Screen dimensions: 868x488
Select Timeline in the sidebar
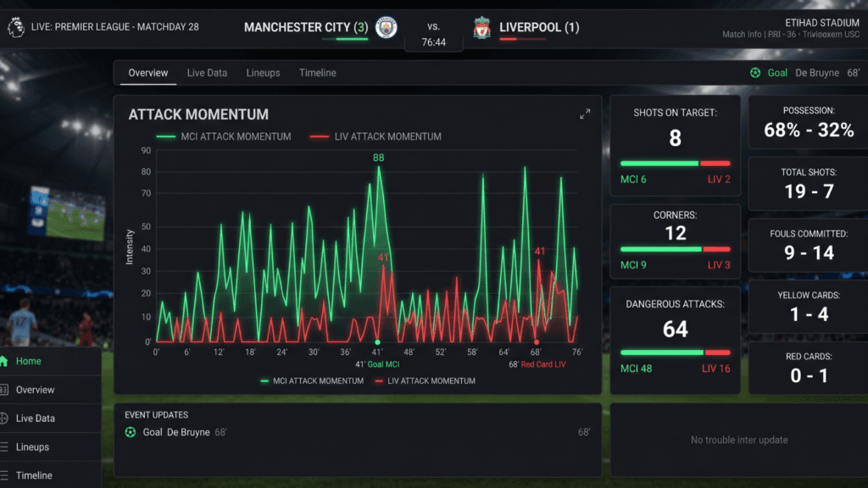pyautogui.click(x=50, y=475)
